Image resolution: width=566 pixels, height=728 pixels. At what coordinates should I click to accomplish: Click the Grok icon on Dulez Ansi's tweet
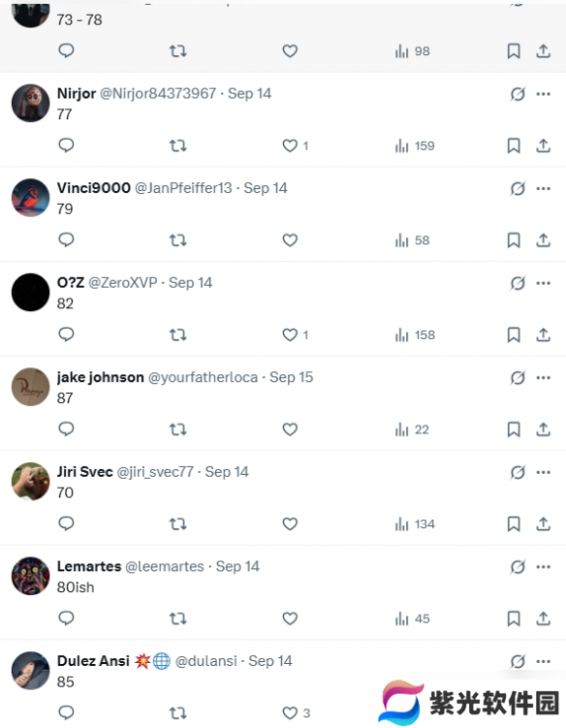point(518,661)
